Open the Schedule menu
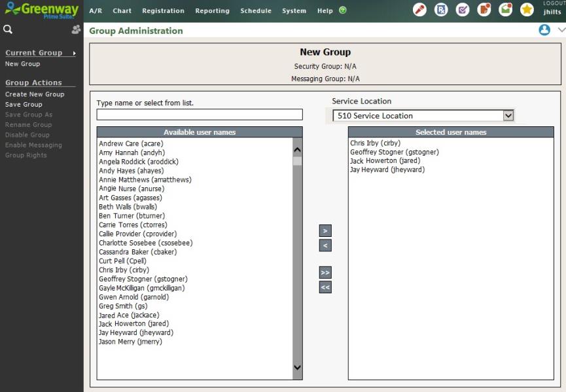Screen dimensions: 566x392 coord(255,10)
